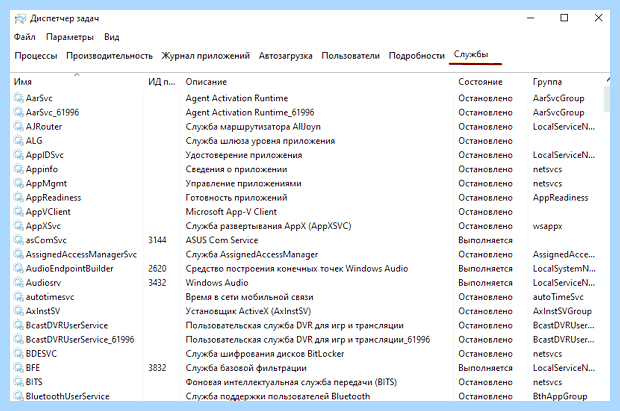Go to the Автозагрузка tab
Image resolution: width=620 pixels, height=411 pixels.
285,56
